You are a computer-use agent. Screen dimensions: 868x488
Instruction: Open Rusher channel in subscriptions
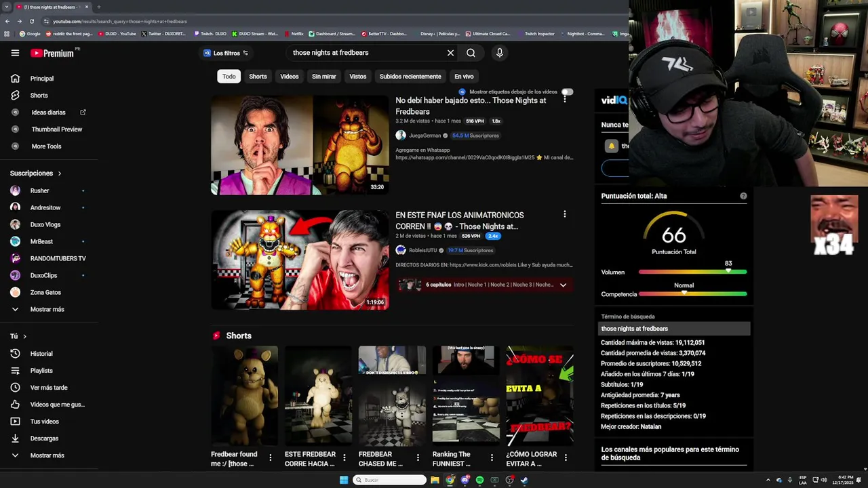39,191
